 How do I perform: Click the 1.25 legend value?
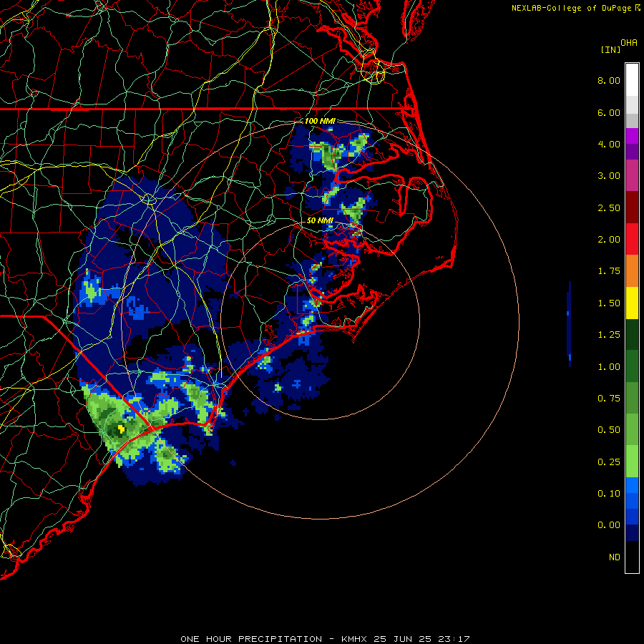609,335
